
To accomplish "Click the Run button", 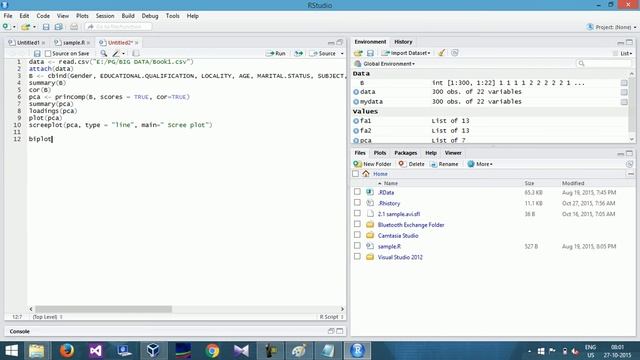I will coord(276,53).
